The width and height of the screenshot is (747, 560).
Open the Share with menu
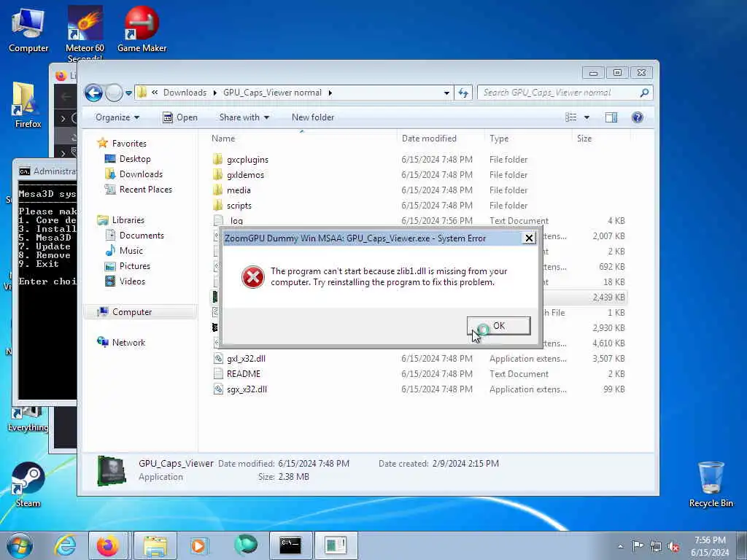tap(244, 117)
